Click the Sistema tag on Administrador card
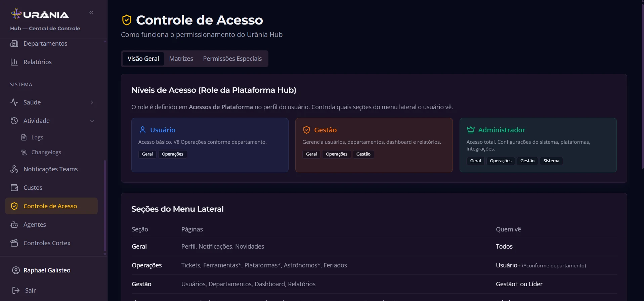The width and height of the screenshot is (644, 301). [551, 161]
